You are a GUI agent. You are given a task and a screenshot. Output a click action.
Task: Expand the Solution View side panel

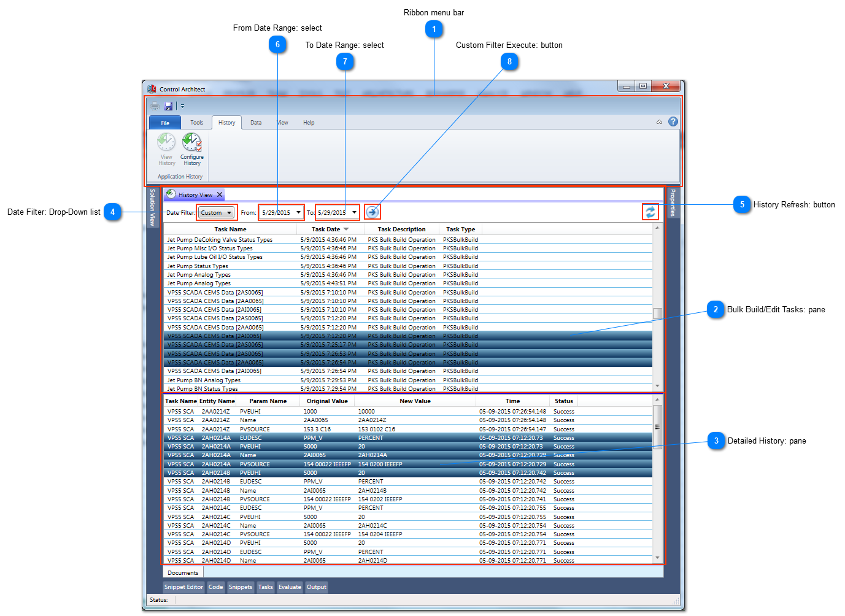[x=152, y=207]
